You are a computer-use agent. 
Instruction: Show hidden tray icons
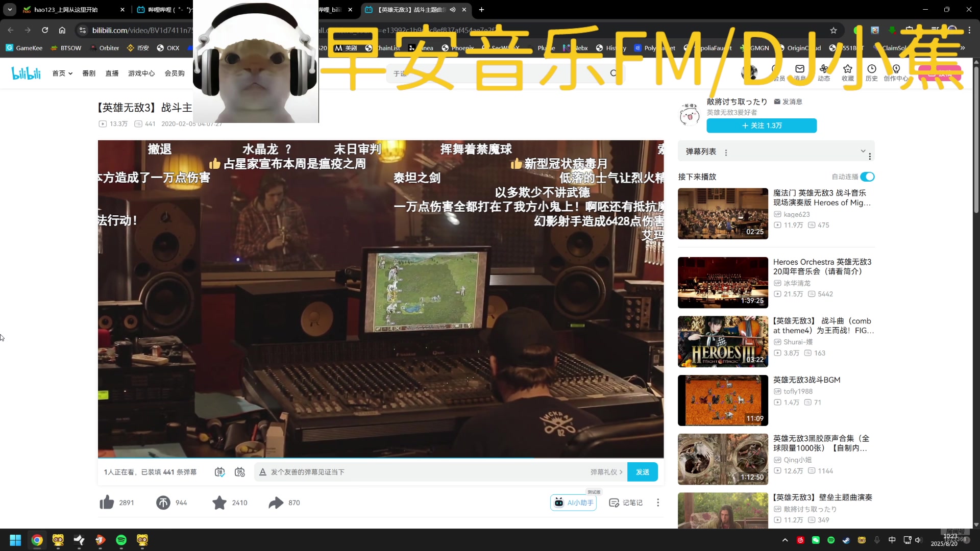pos(785,540)
